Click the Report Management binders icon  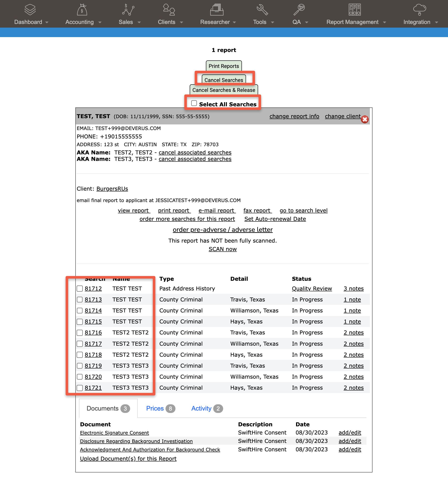pos(355,10)
